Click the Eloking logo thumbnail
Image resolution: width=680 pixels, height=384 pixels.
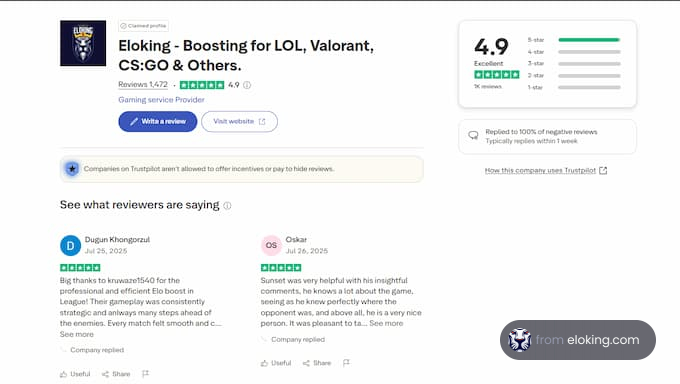point(83,43)
